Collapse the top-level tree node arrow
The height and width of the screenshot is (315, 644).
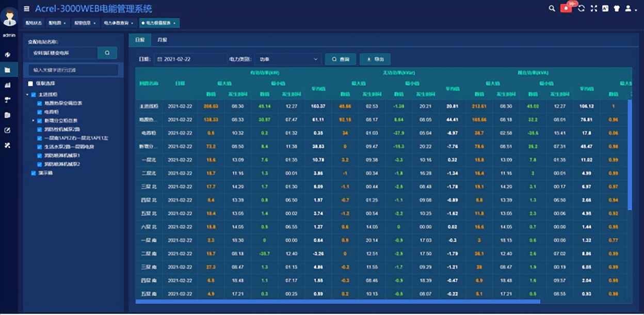(x=27, y=95)
